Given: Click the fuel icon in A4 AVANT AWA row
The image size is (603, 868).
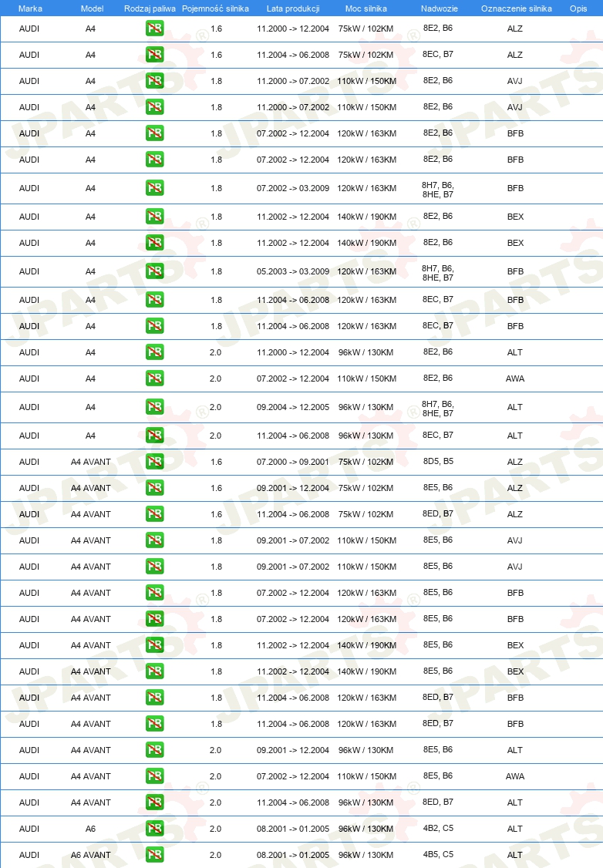Looking at the screenshot, I should click(x=154, y=776).
